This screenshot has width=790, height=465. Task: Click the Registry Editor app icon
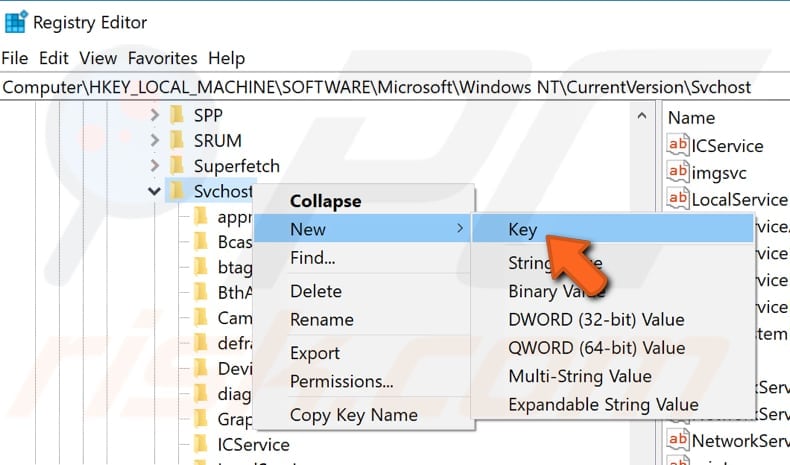coord(16,22)
